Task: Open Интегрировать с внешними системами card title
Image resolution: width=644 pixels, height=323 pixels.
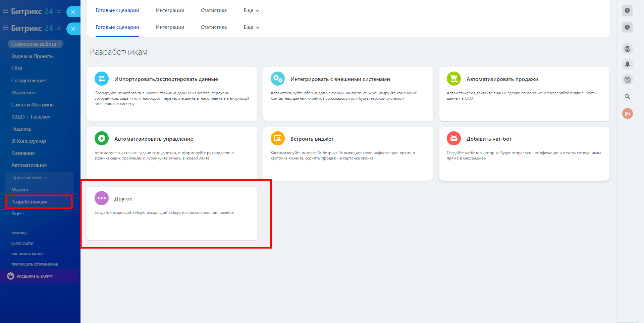Action: click(x=340, y=79)
